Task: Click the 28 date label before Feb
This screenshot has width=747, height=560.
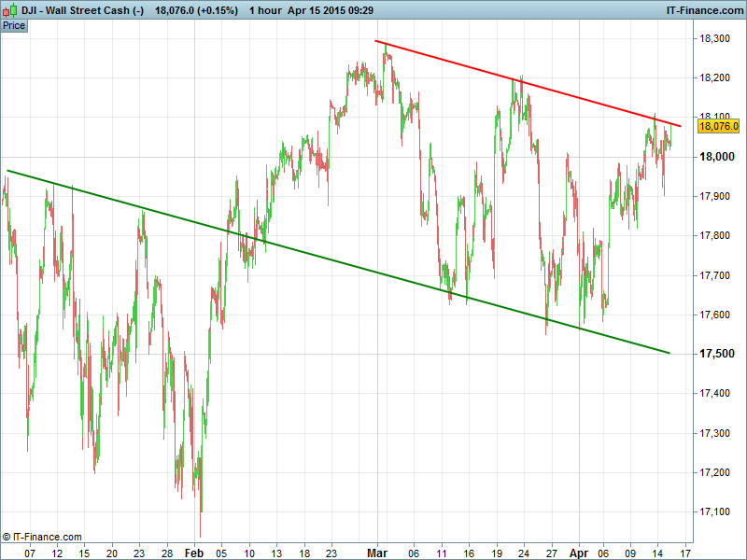Action: pos(167,553)
